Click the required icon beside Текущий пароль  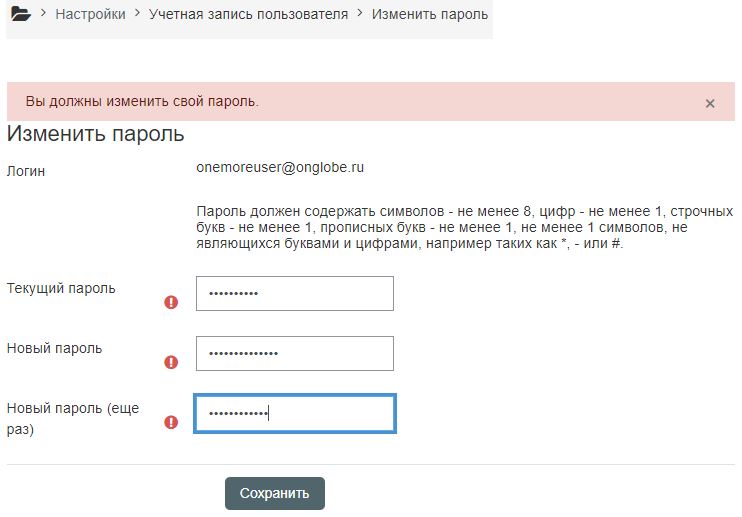[x=171, y=302]
